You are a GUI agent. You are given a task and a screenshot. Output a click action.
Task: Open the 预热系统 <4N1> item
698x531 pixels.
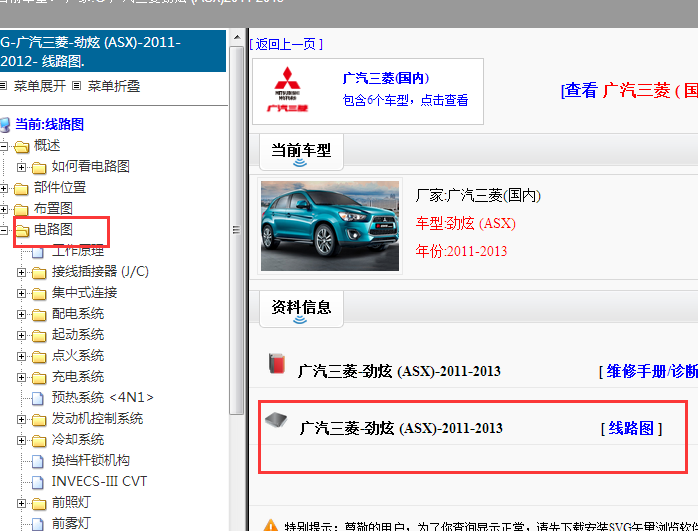tap(102, 397)
